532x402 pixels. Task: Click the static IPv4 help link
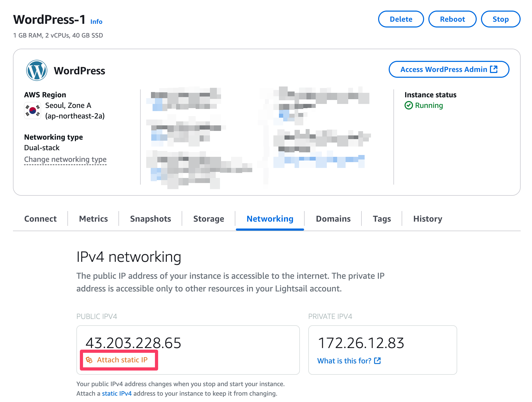[117, 394]
